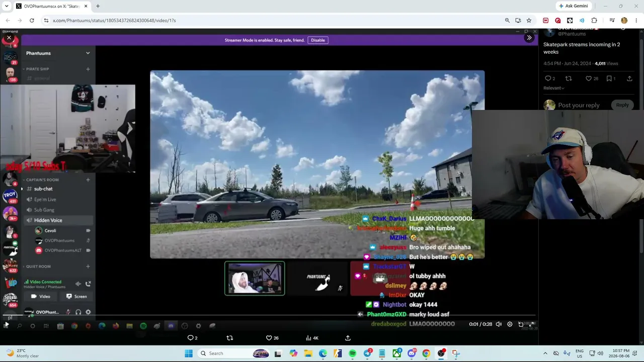Close the X video viewer
The image size is (644, 362).
[9, 38]
